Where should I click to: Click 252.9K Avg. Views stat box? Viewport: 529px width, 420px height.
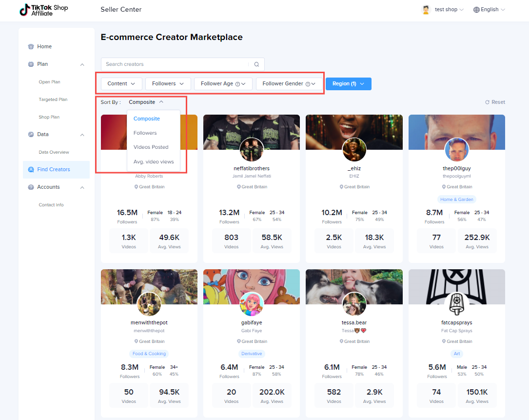[x=477, y=241]
